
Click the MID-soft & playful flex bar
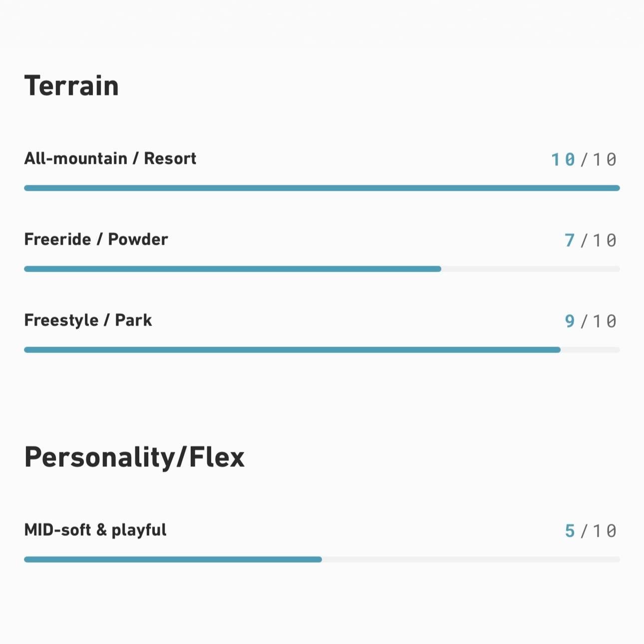[x=322, y=560]
